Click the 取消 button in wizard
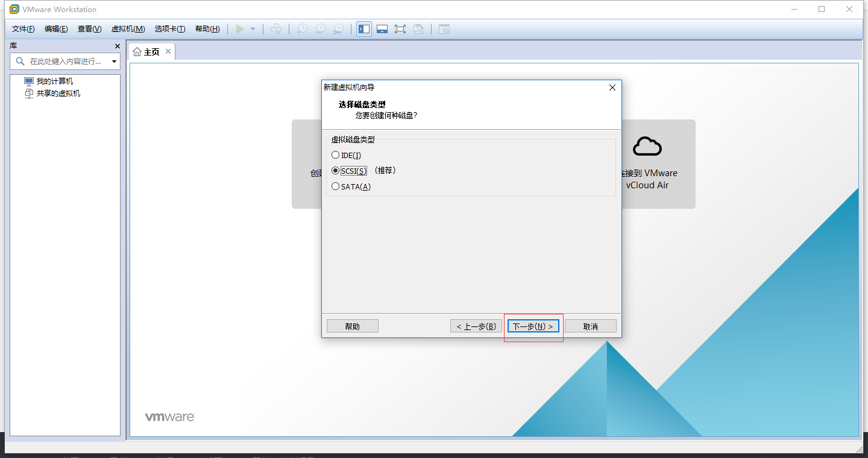868x458 pixels. (591, 326)
